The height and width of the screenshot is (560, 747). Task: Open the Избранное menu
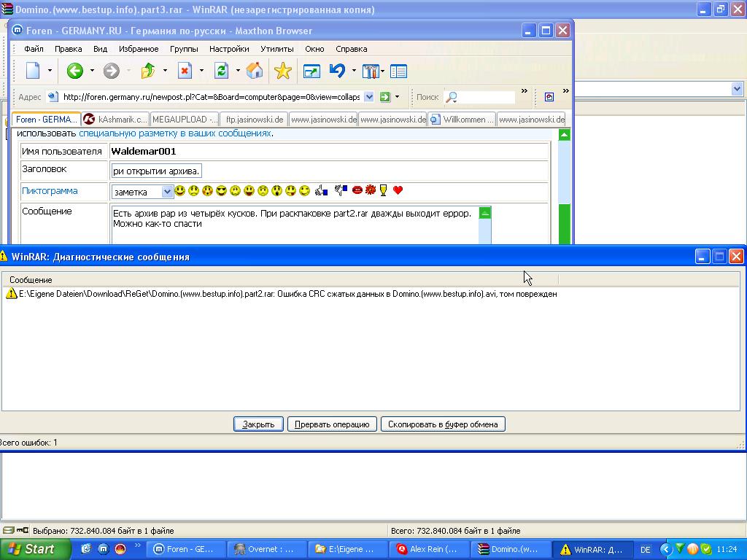pos(139,49)
